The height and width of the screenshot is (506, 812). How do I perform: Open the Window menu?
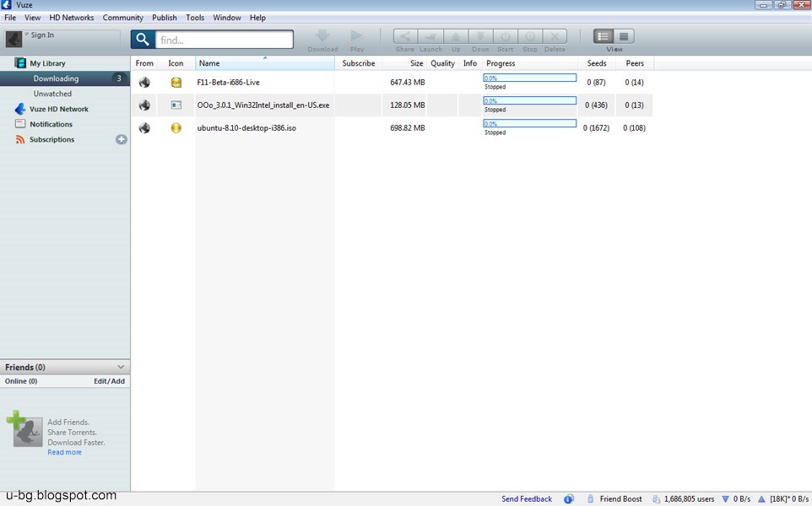coord(227,17)
